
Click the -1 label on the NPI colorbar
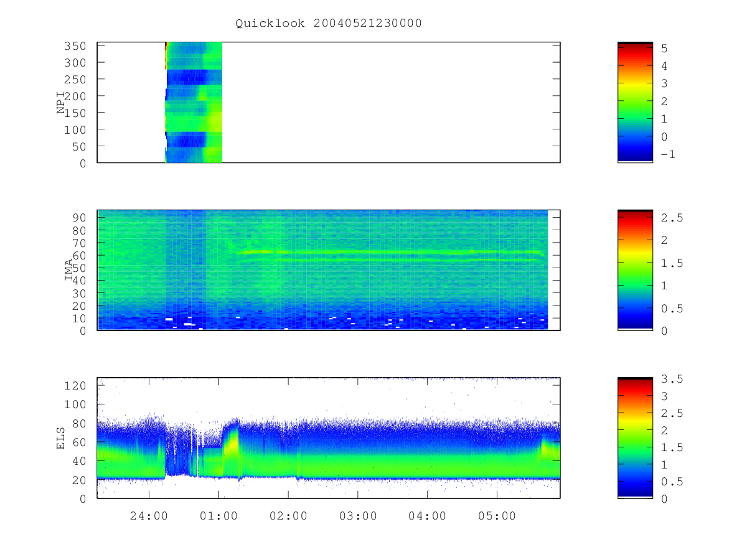pyautogui.click(x=668, y=155)
